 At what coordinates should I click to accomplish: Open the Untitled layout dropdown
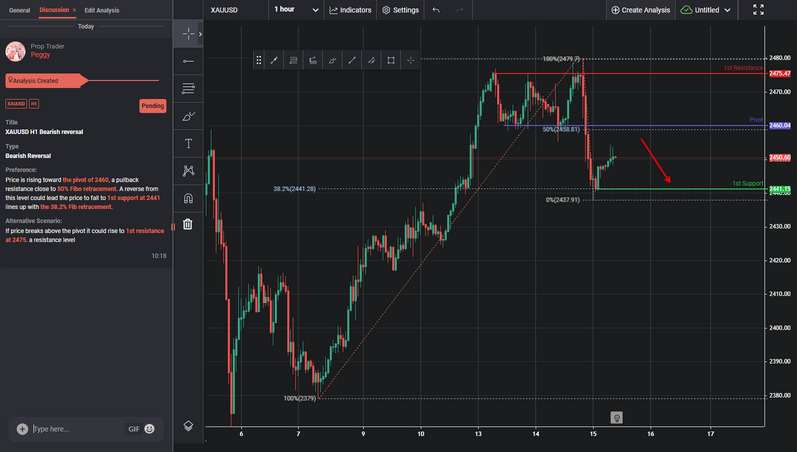705,10
